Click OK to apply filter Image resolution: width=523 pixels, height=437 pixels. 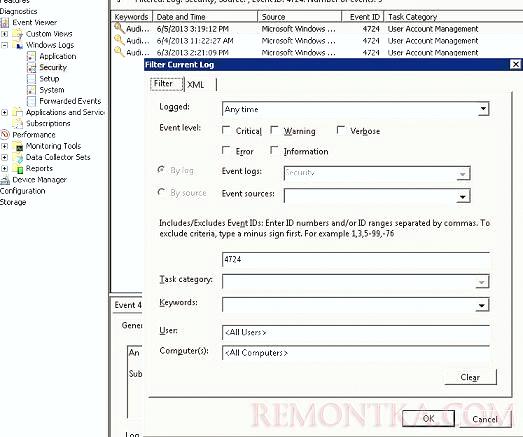click(x=428, y=419)
